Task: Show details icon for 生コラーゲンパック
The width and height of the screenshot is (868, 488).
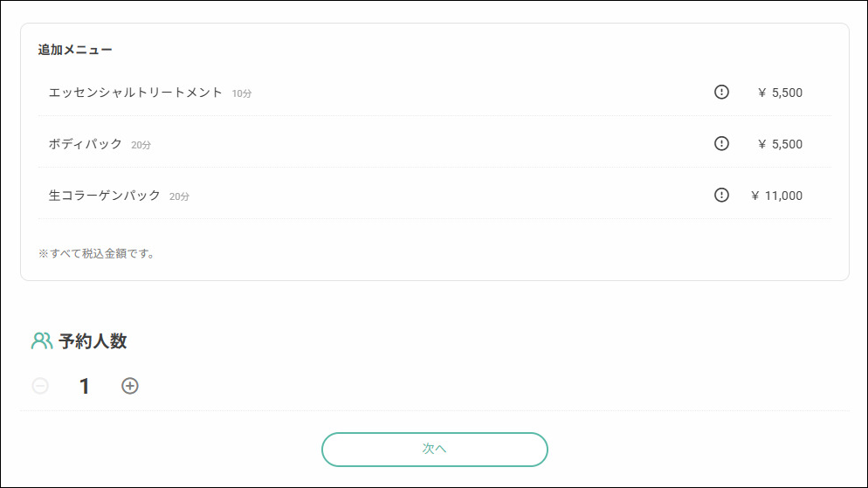Action: pyautogui.click(x=721, y=195)
